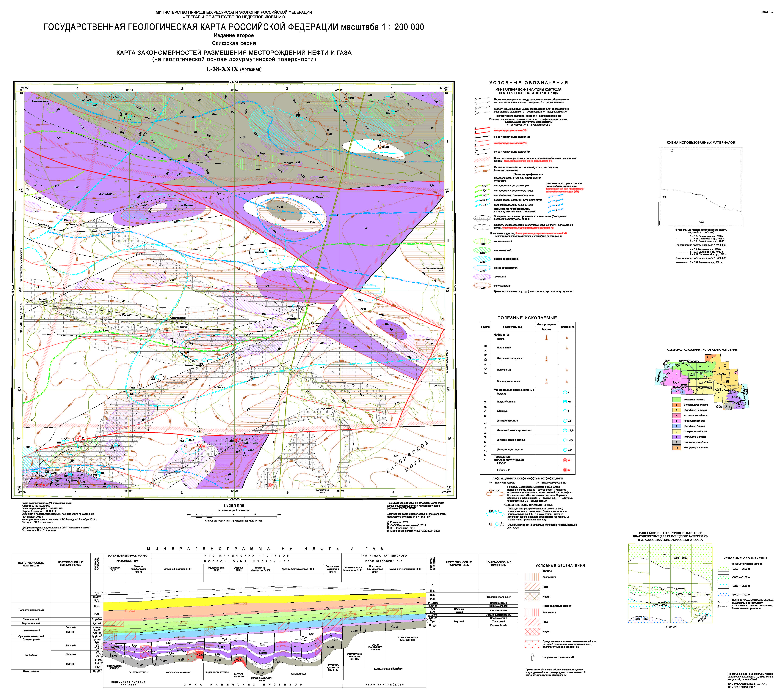
Task: Click the red thermal water symbol labeled 30
Action: click(x=565, y=460)
